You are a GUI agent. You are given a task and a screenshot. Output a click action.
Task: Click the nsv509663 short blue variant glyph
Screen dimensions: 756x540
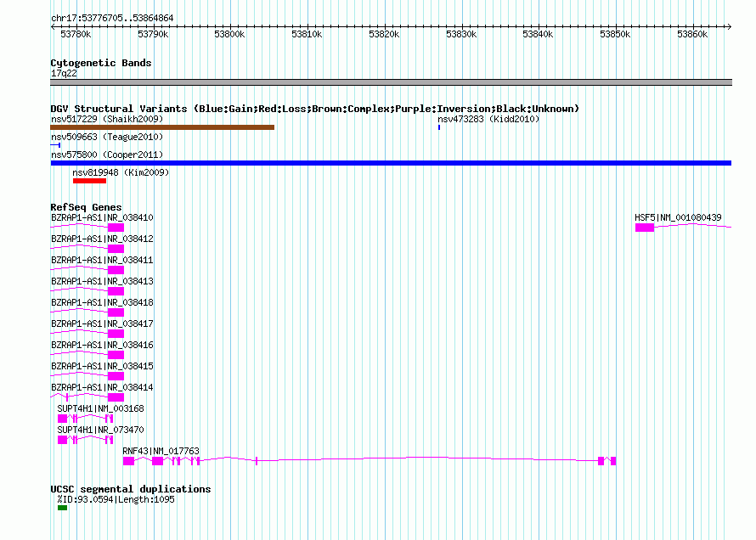[x=55, y=145]
